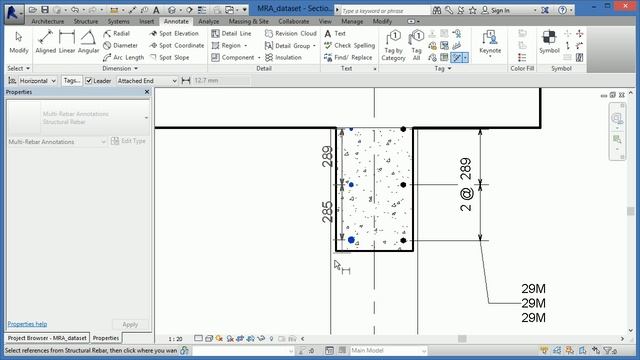640x360 pixels.
Task: Toggle the Leader checkbox
Action: (x=89, y=81)
